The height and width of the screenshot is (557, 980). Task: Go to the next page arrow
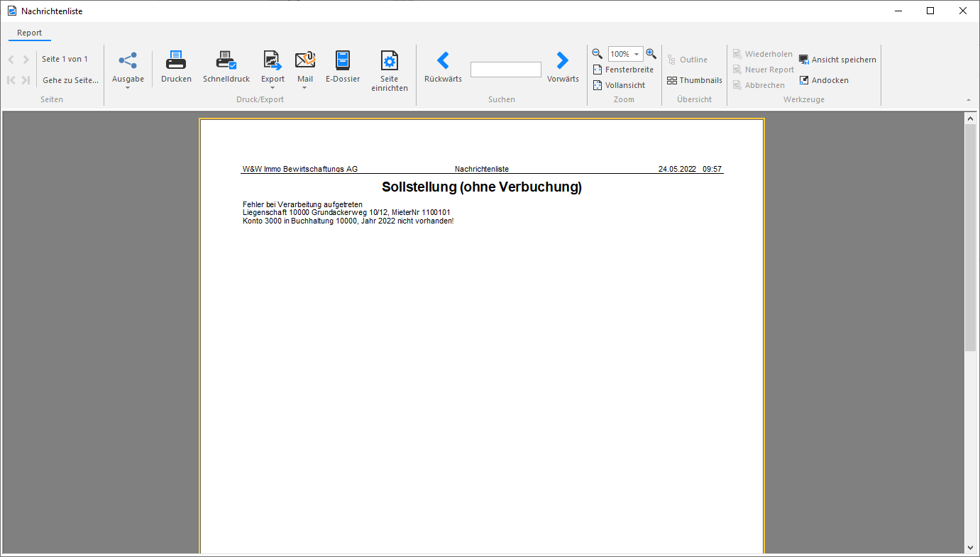(x=26, y=60)
